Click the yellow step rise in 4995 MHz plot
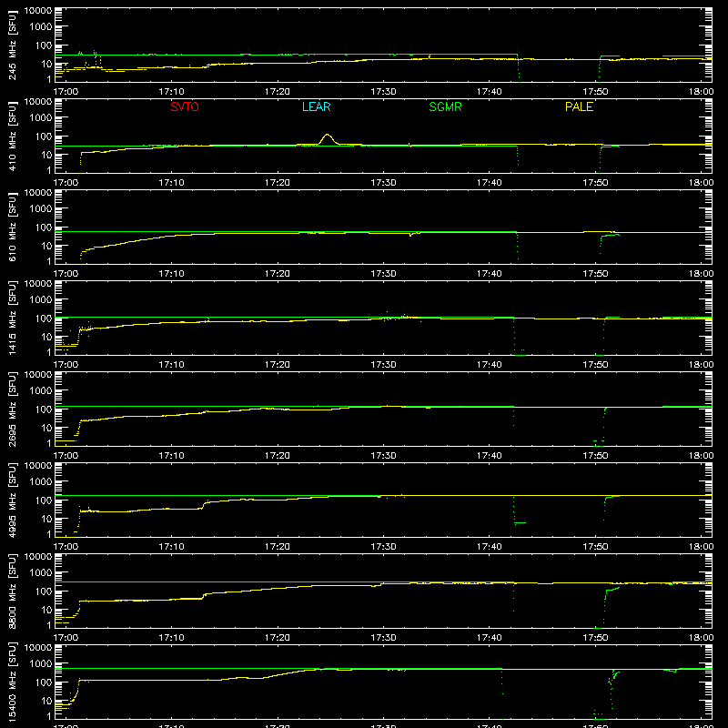The image size is (728, 728). (x=204, y=504)
